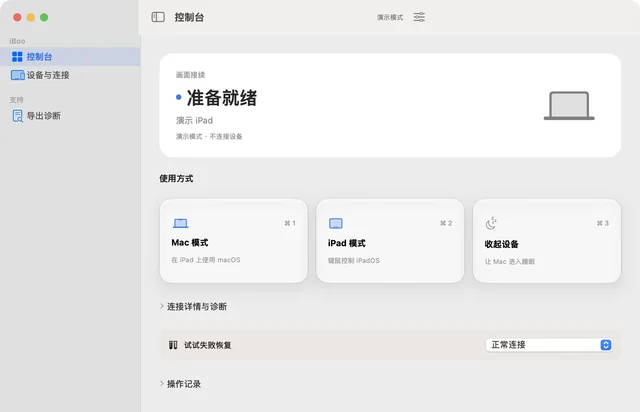Click the Mac 模式 laptop icon
This screenshot has height=412, width=640.
point(180,223)
